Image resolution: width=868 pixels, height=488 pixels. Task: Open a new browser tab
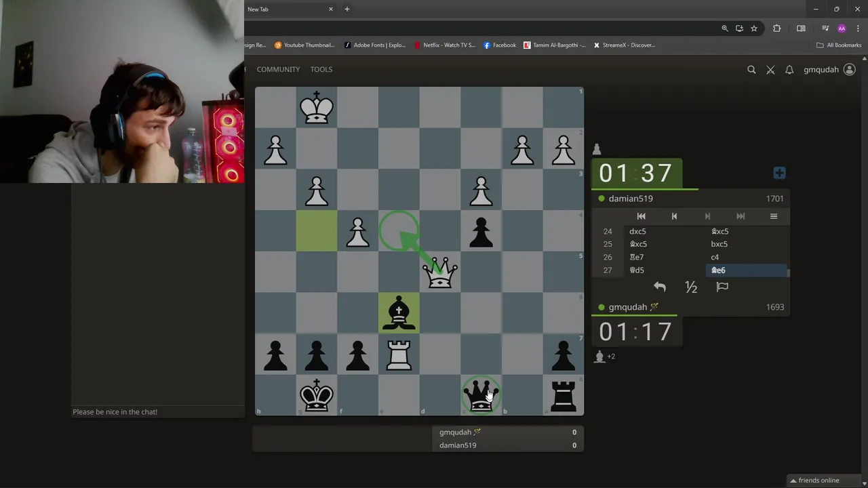(347, 9)
